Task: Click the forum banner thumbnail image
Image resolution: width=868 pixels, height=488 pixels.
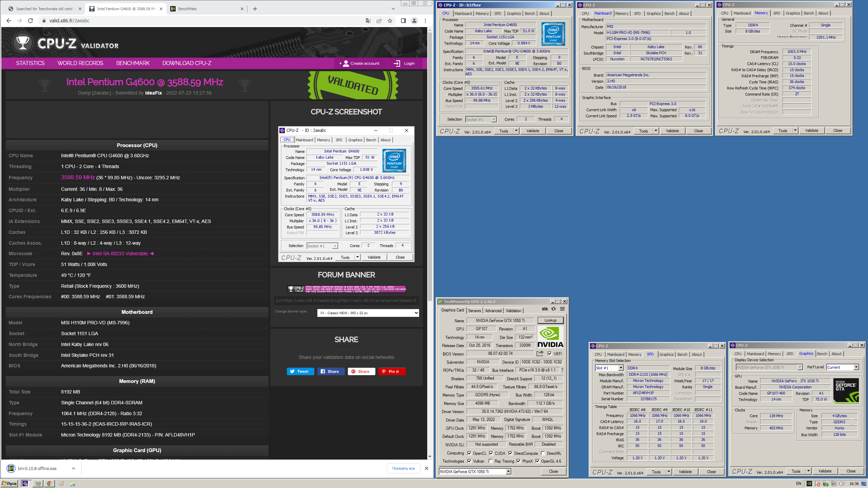Action: [346, 289]
